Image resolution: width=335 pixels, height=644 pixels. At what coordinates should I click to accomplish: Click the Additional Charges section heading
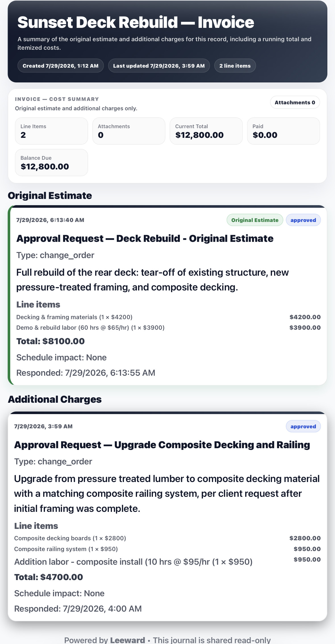55,399
